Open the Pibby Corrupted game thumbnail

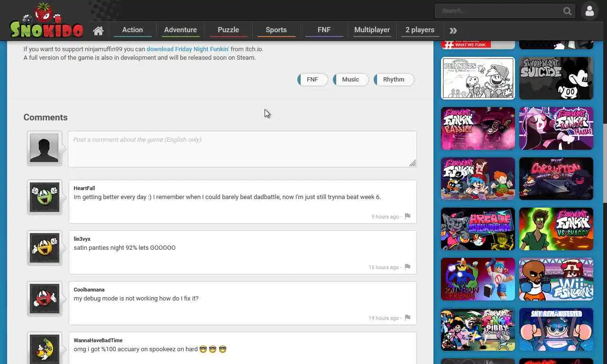(478, 329)
